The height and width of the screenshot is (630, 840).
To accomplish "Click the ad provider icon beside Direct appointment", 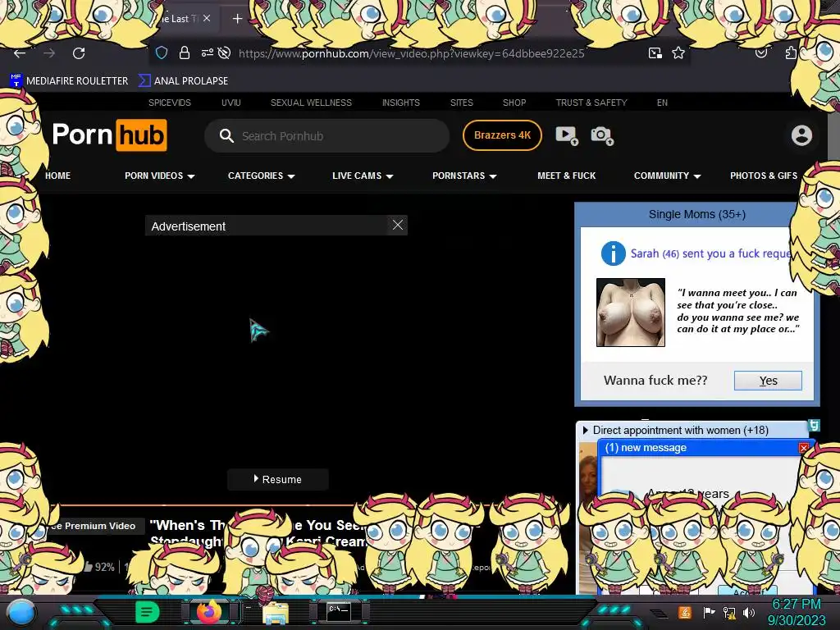I will (814, 426).
